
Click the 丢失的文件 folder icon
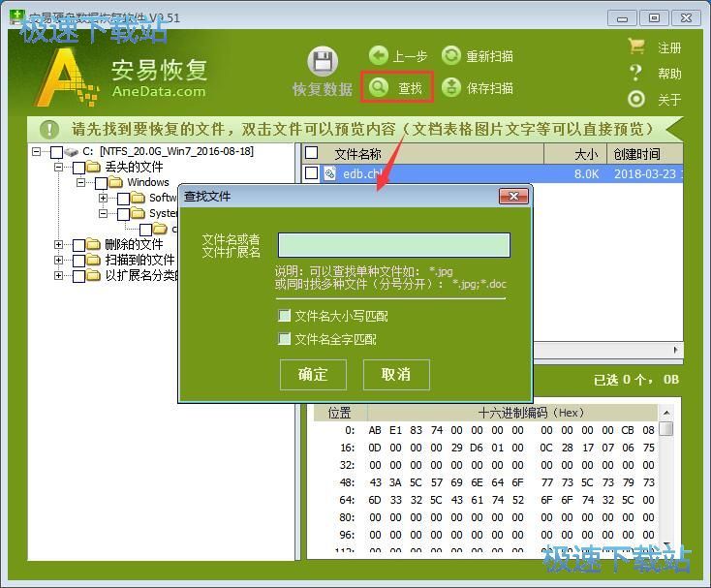point(93,167)
